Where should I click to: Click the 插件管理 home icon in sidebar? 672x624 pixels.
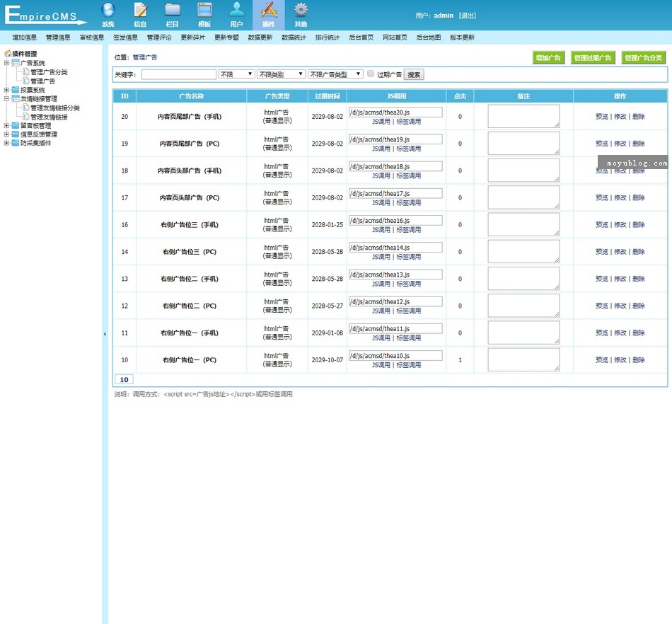pos(8,54)
